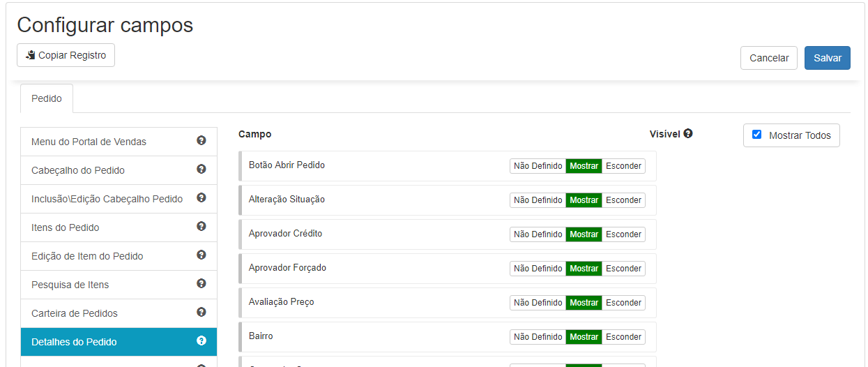
Task: Click help icon beside Cabeçalho do Pedido
Action: 201,170
